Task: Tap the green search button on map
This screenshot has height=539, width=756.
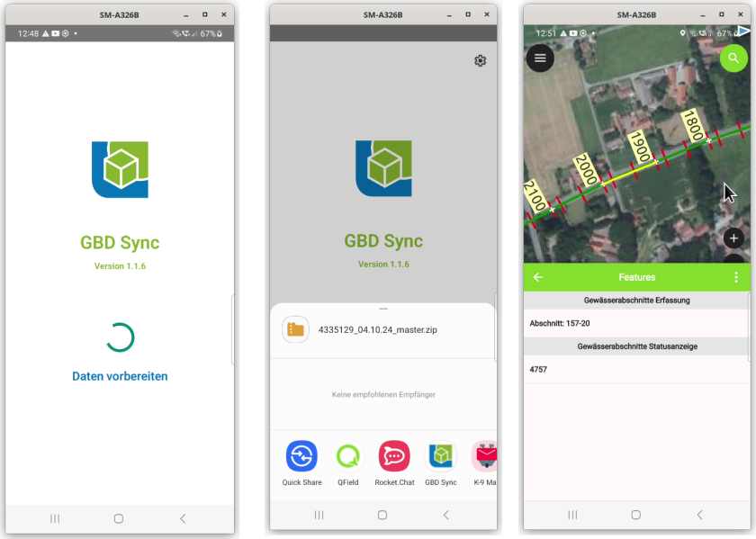Action: click(x=733, y=58)
